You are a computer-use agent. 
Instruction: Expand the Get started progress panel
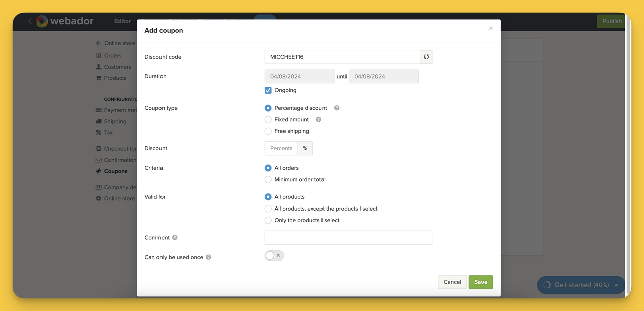(581, 285)
